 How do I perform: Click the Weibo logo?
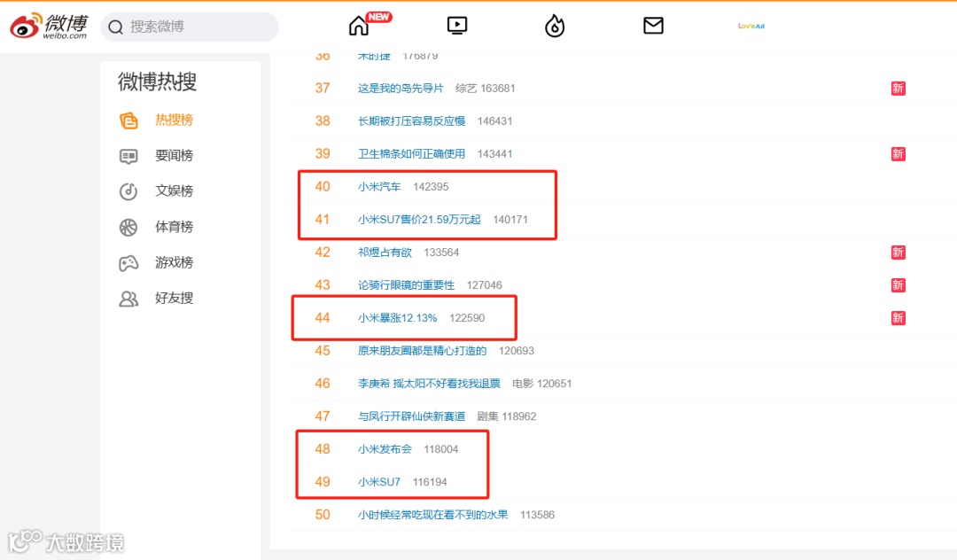click(49, 27)
